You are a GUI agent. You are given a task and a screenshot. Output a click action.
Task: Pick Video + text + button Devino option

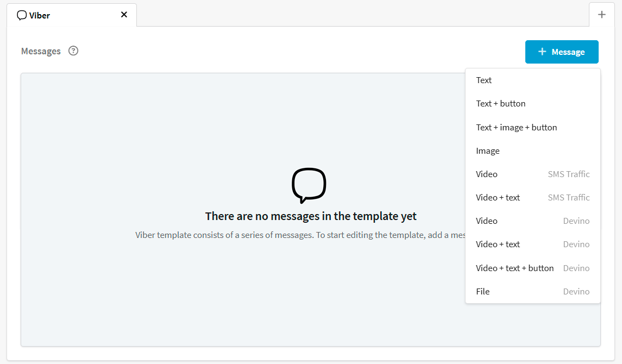point(533,268)
